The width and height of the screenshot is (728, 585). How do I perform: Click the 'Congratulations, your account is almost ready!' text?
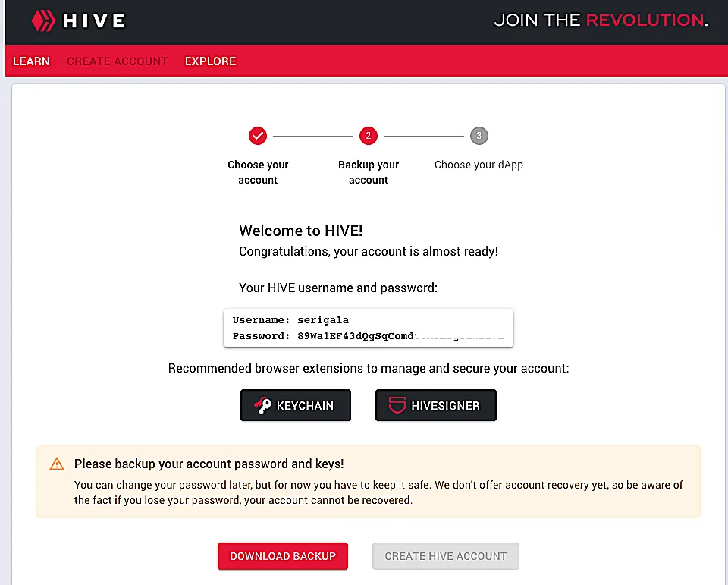pyautogui.click(x=369, y=251)
